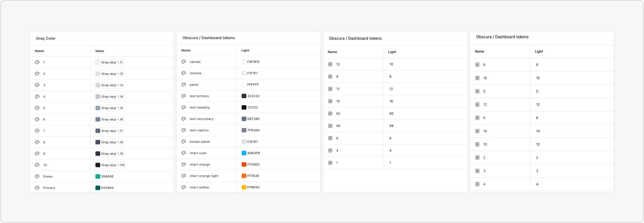Select the palette icon beside chart-orange-light
644x223 pixels.
click(x=184, y=176)
